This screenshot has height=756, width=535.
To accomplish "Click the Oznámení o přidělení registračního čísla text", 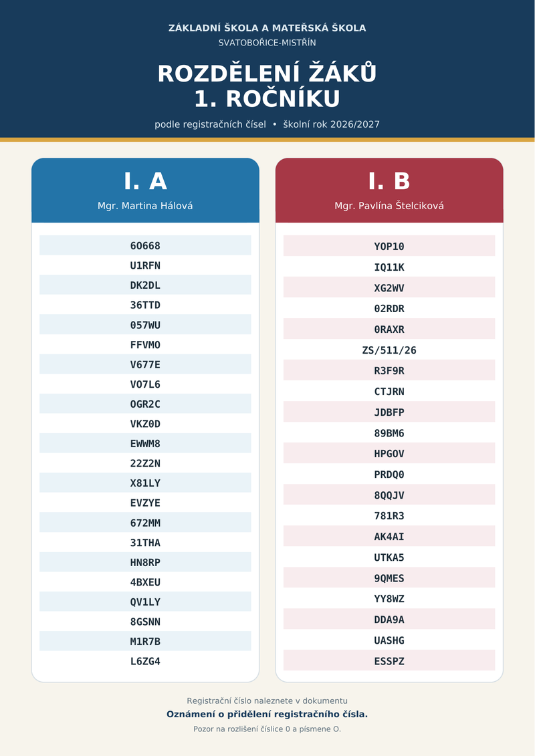I will [267, 714].
